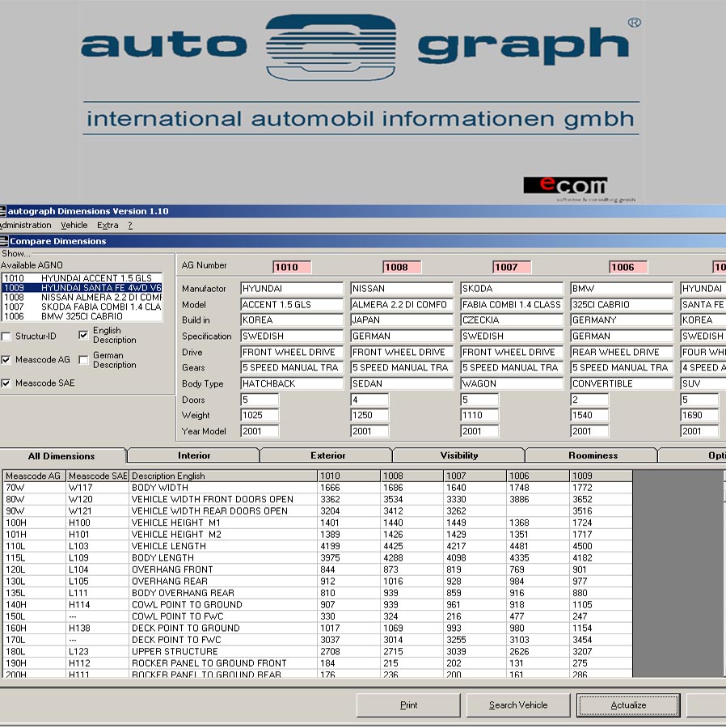The height and width of the screenshot is (728, 726).
Task: Open the ? help menu
Action: coord(130,225)
